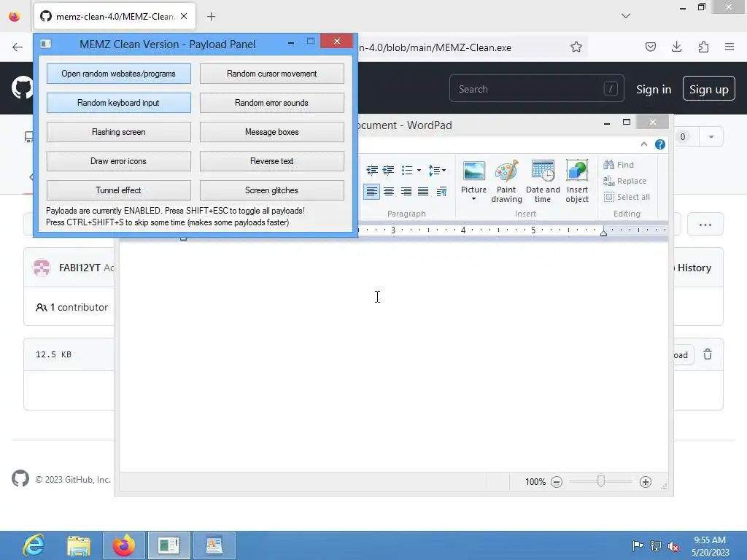Collapse the WordPad ribbon with chevron
The width and height of the screenshot is (747, 560).
643,144
